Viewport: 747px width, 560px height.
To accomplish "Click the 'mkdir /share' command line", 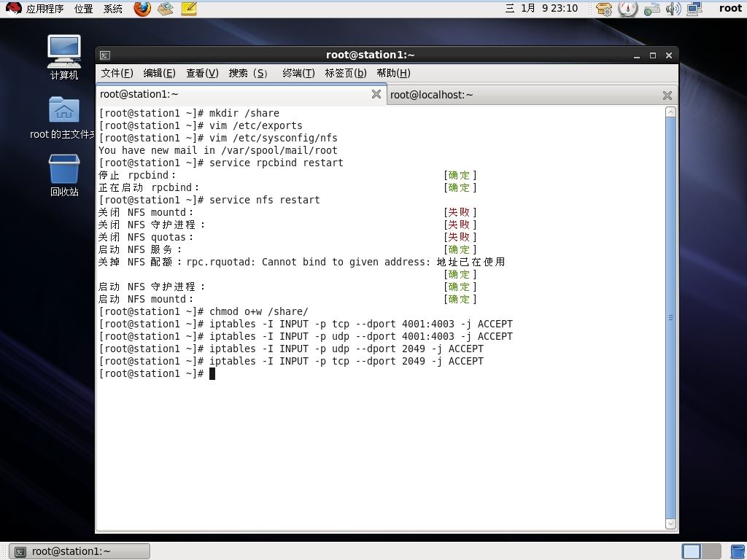I will (x=189, y=113).
